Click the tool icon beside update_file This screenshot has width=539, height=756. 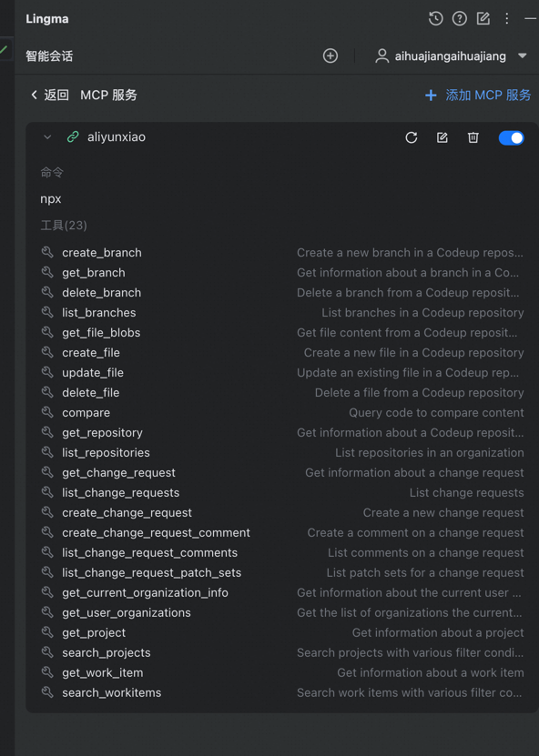[47, 372]
